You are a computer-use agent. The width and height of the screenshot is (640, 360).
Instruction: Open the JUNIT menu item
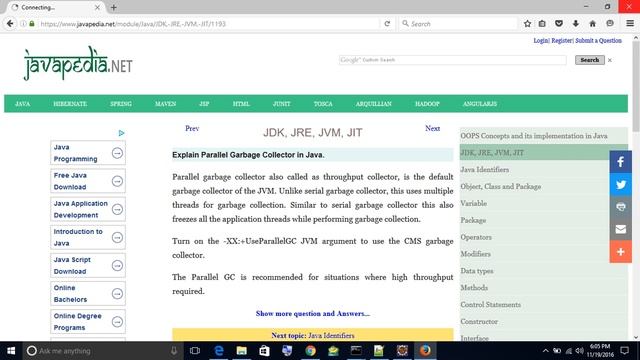point(282,104)
